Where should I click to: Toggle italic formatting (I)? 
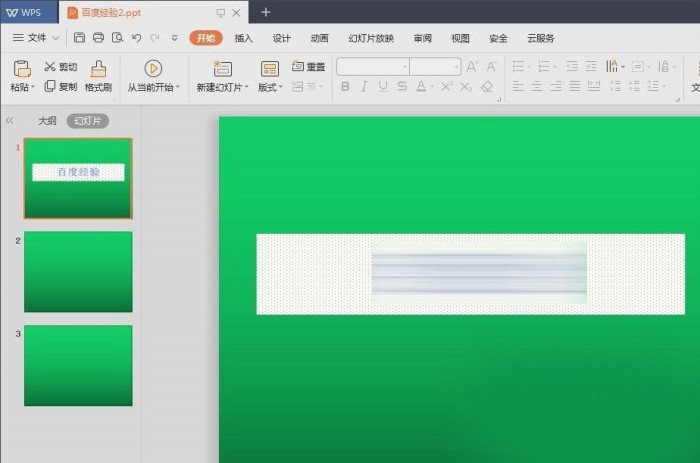pyautogui.click(x=364, y=87)
